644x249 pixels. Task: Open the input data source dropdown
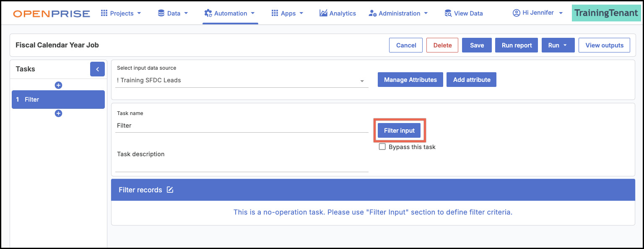[242, 80]
